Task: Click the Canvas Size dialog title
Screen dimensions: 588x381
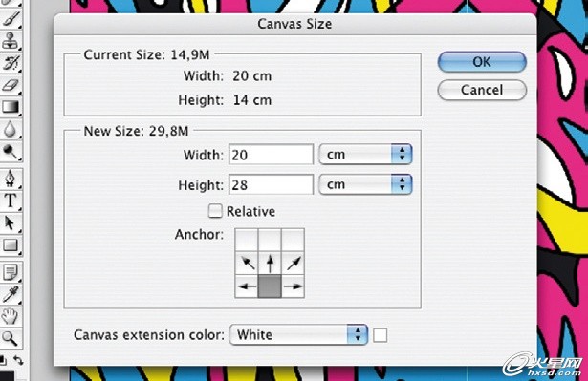Action: 294,24
